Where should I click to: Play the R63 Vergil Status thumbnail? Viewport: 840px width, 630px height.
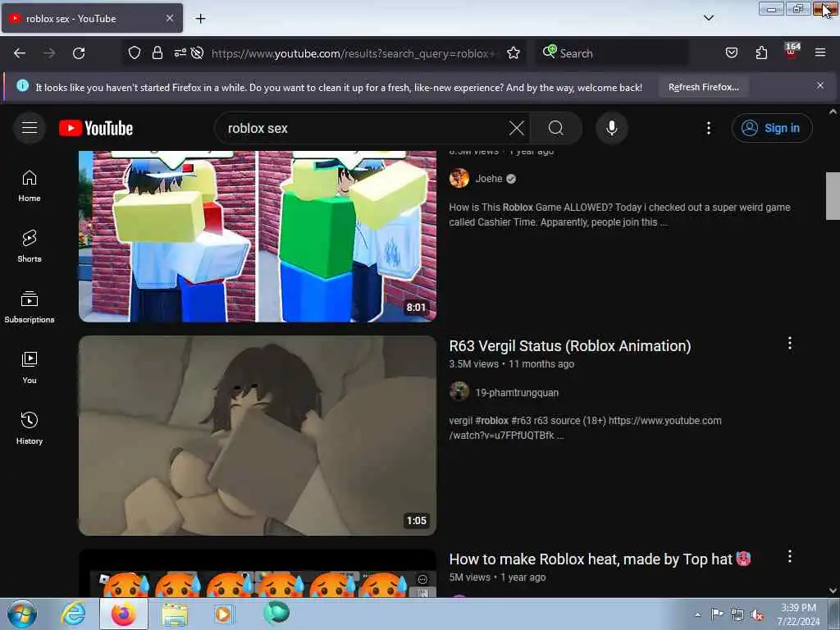coord(257,435)
